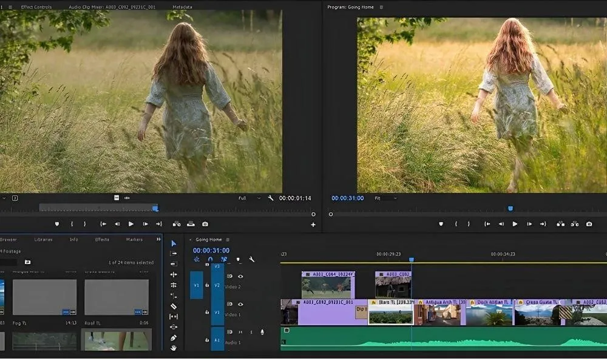
Task: Click the timeline blue playhead marker
Action: click(411, 260)
